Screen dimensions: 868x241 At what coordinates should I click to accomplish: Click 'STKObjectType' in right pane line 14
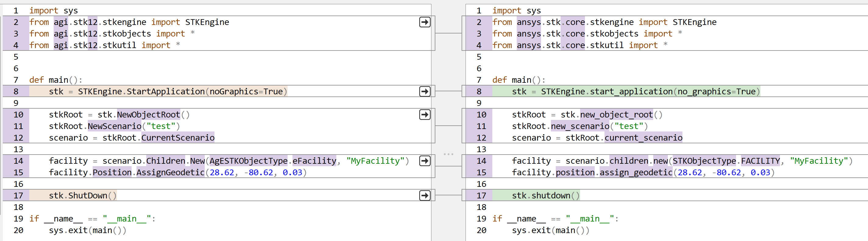coord(704,161)
